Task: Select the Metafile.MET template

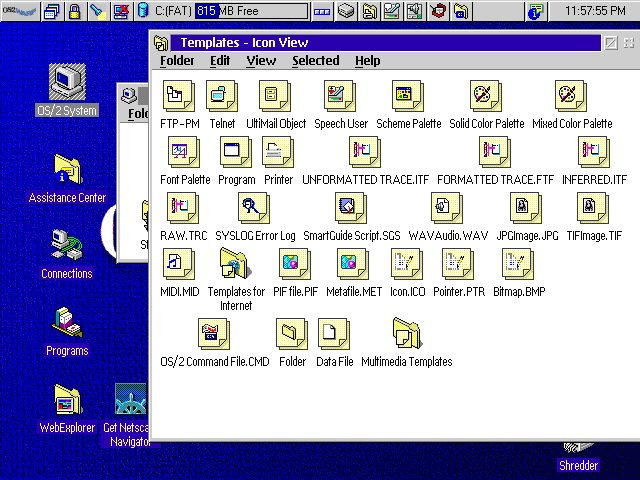Action: pos(353,264)
